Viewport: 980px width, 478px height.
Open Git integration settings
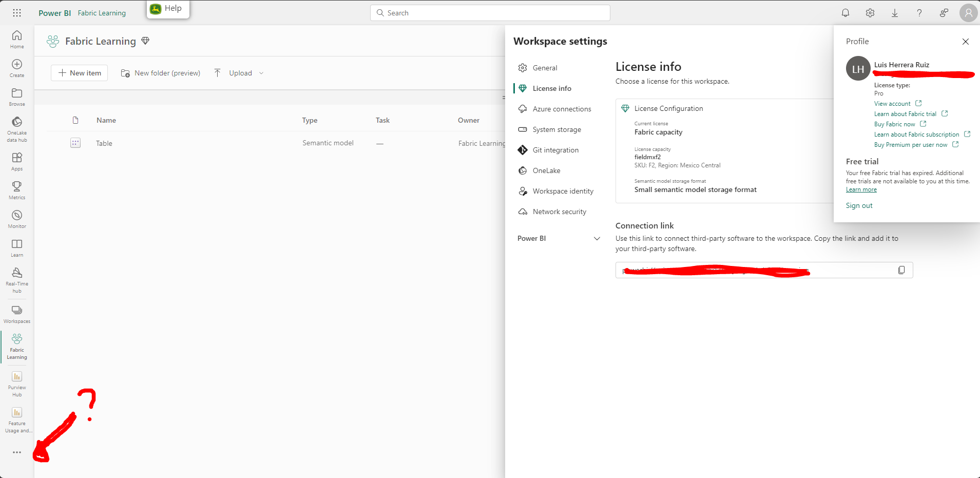point(548,150)
